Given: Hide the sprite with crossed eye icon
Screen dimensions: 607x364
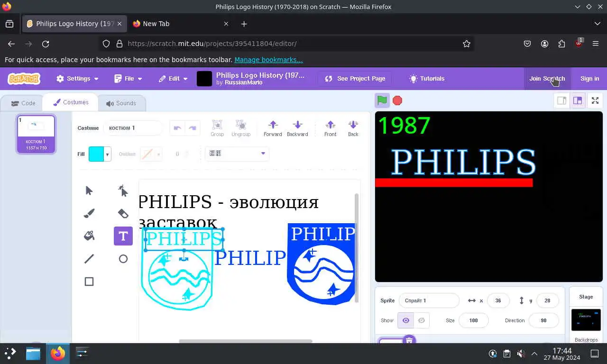Looking at the screenshot, I should [x=422, y=320].
